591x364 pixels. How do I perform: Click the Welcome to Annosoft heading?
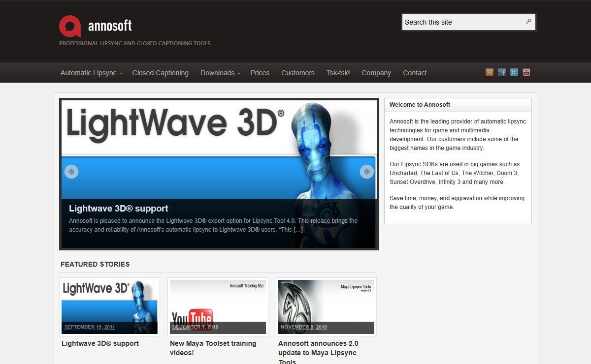click(x=420, y=105)
